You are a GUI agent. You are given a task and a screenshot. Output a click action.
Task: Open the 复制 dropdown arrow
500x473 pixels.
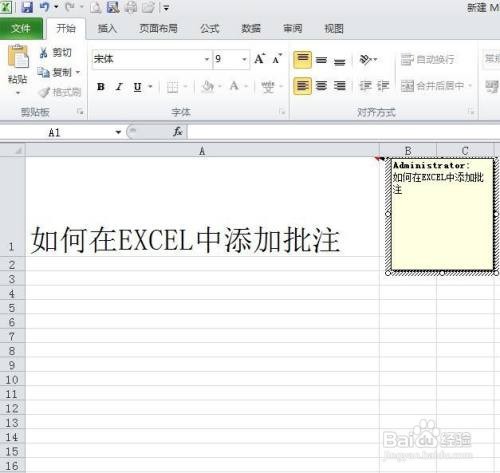[78, 72]
